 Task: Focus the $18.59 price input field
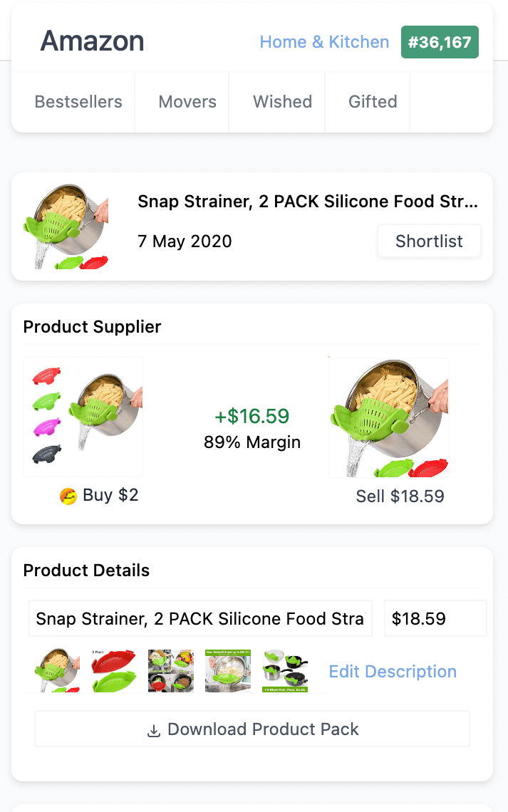coord(435,618)
